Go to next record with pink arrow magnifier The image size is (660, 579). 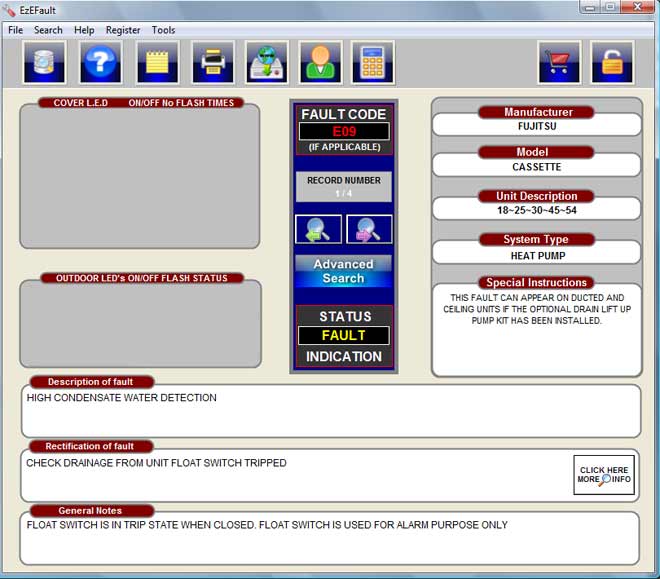click(x=369, y=229)
